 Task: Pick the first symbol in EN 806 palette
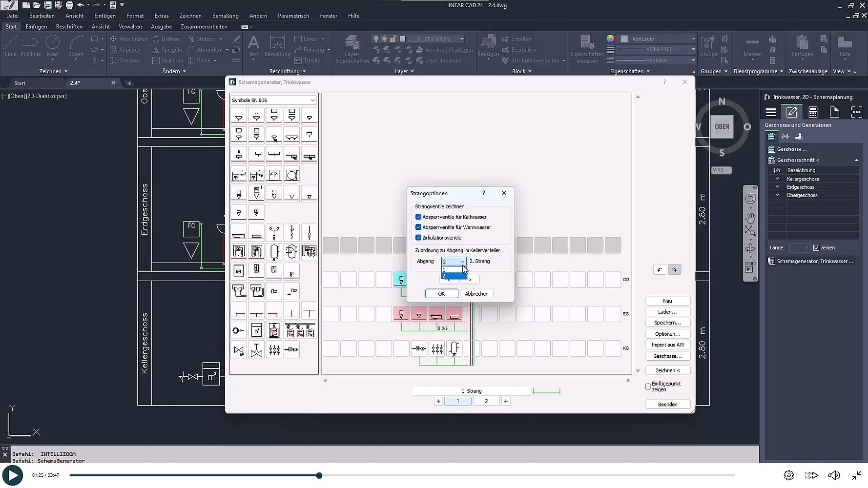pyautogui.click(x=239, y=116)
